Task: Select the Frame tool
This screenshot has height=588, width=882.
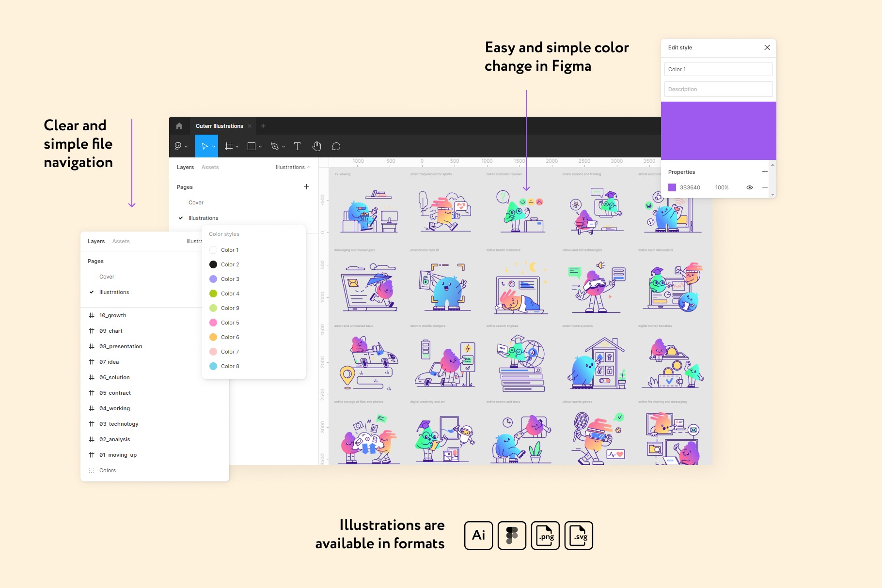Action: pyautogui.click(x=229, y=146)
